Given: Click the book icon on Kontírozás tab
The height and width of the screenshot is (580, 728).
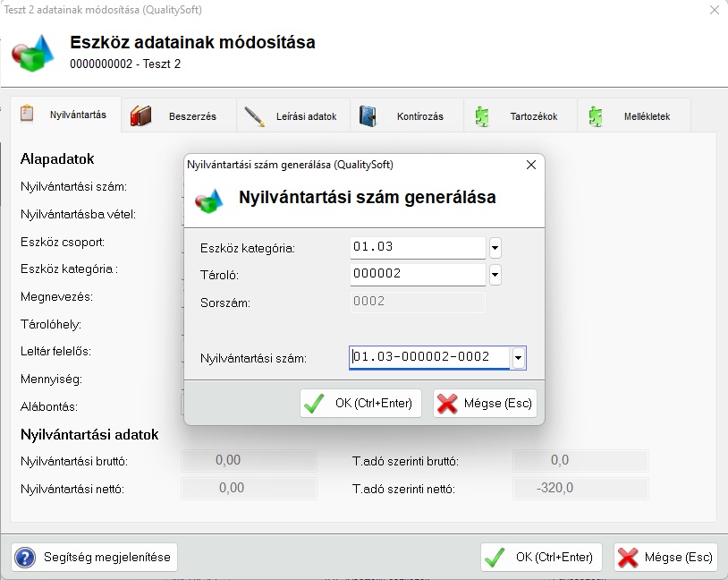Looking at the screenshot, I should click(x=368, y=116).
